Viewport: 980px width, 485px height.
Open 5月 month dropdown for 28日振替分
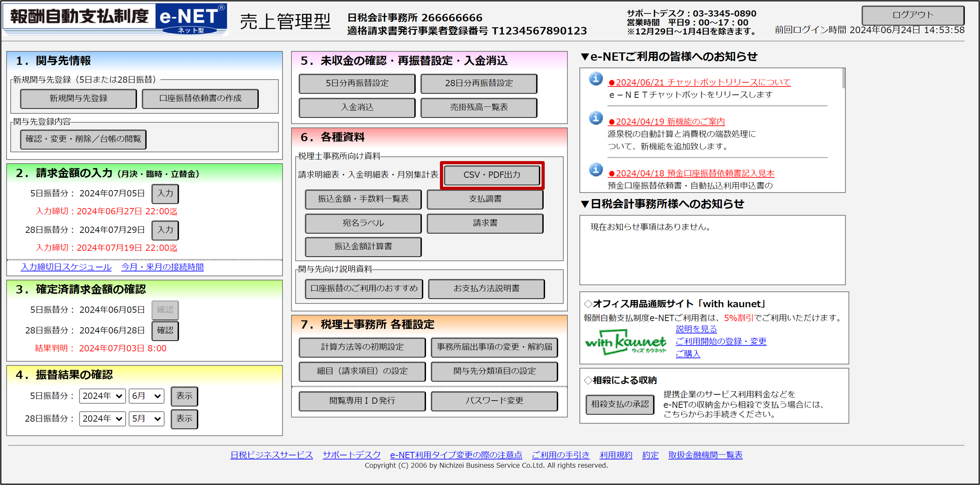146,419
